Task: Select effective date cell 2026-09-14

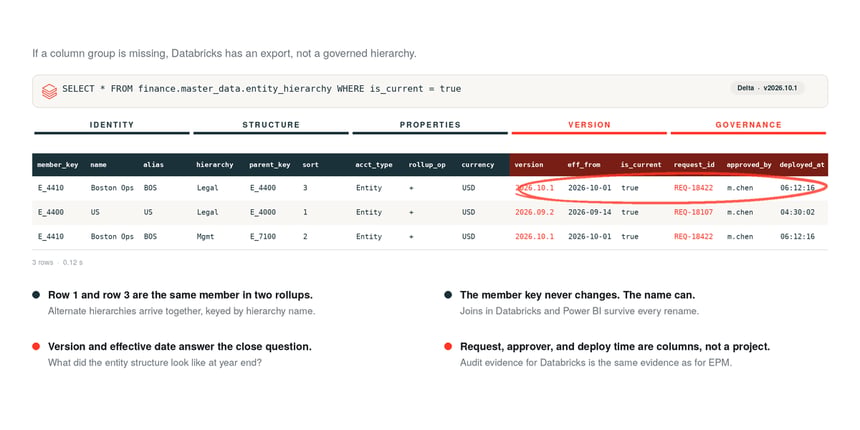Action: coord(589,212)
